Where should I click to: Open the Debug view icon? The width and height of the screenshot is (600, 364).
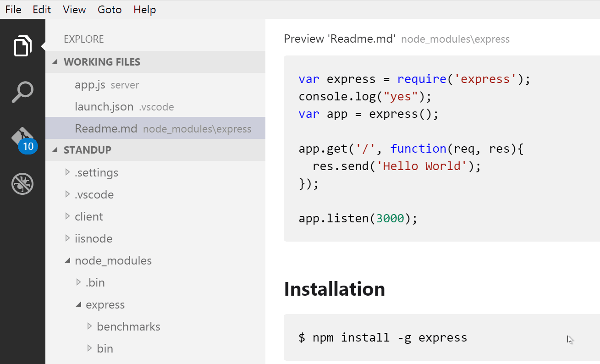22,183
